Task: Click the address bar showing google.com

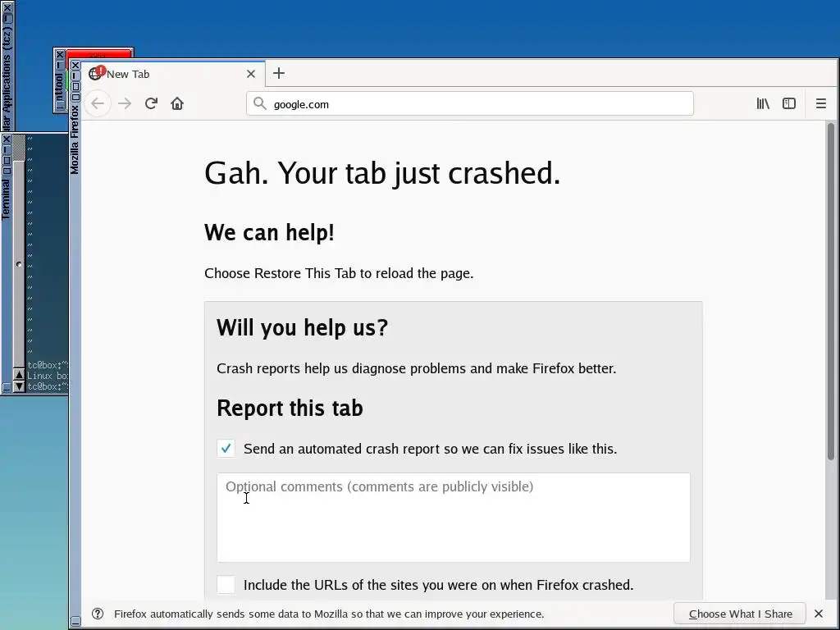Action: coord(470,104)
